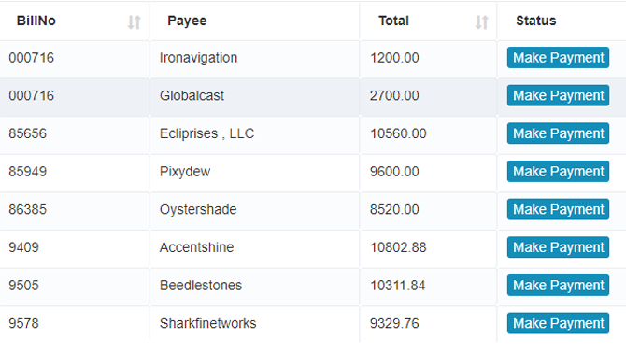Select the Globalcast payee cell

point(255,95)
